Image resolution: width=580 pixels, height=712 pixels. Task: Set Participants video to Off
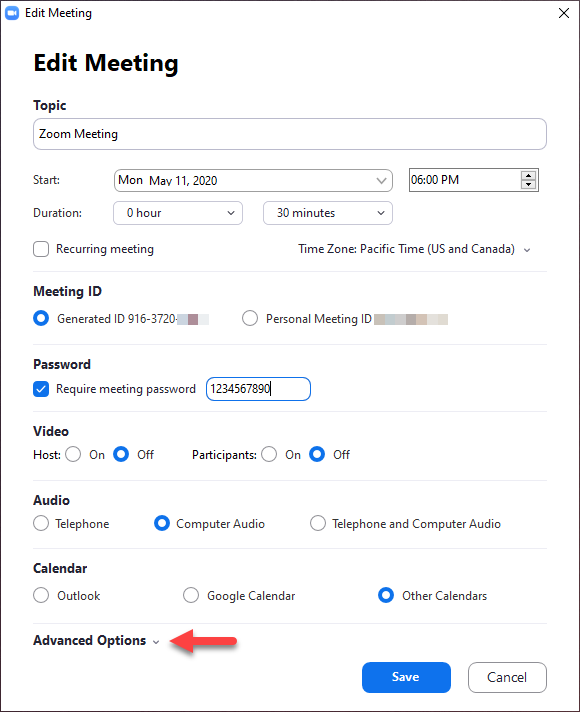pyautogui.click(x=317, y=454)
